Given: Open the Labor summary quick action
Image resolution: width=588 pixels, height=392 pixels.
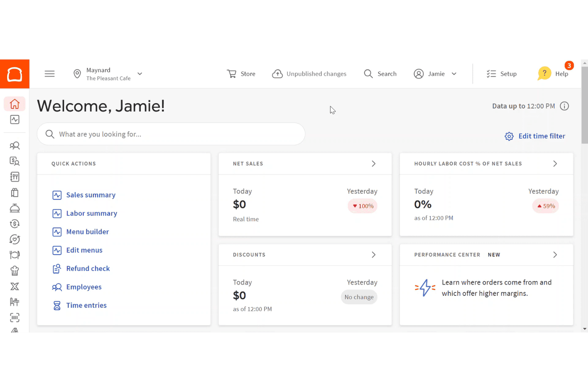Looking at the screenshot, I should [85, 213].
